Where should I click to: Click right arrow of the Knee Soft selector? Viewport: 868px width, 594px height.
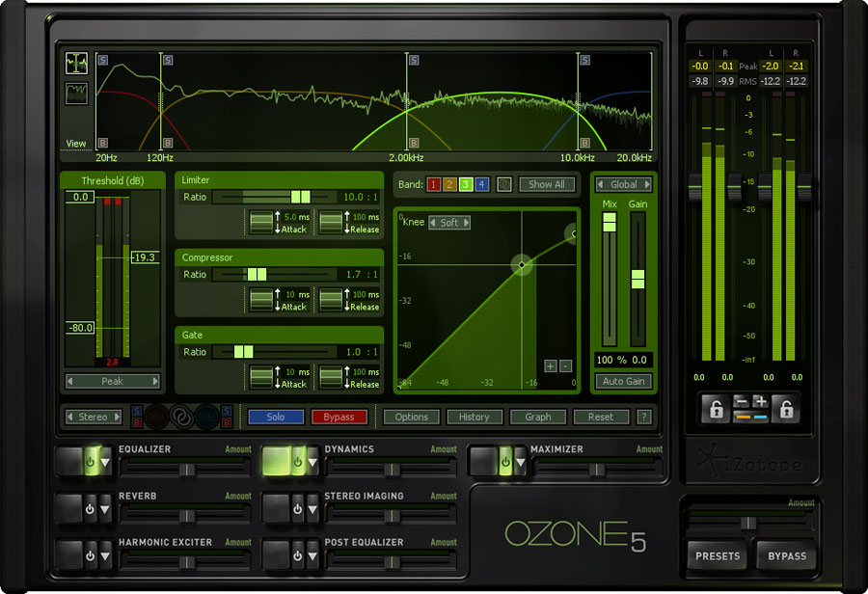(x=466, y=223)
